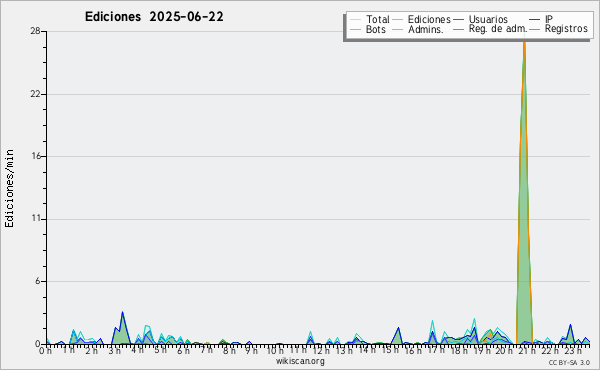The width and height of the screenshot is (600, 370).
Task: Click the x-axis label 14 h
Action: [367, 350]
